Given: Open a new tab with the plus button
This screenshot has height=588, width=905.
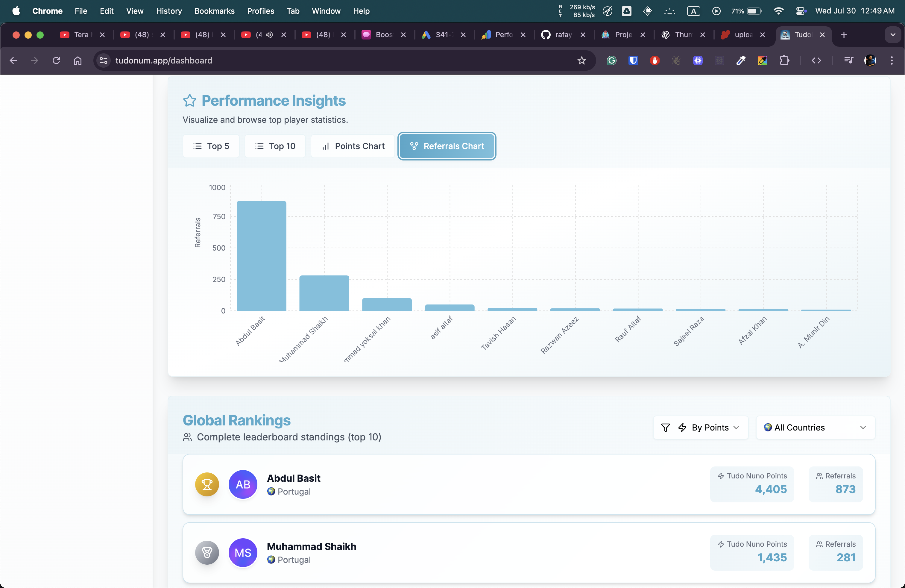Looking at the screenshot, I should coord(844,35).
